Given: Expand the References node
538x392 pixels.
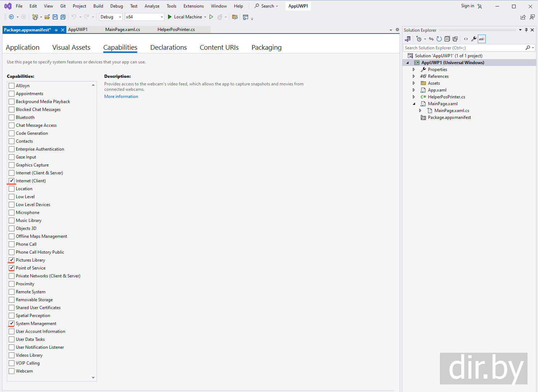Looking at the screenshot, I should click(414, 76).
